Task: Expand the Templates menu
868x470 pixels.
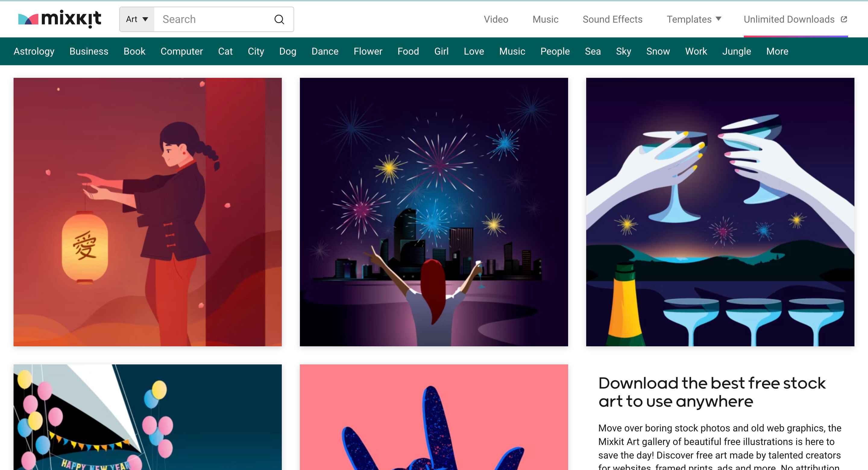Action: point(693,19)
